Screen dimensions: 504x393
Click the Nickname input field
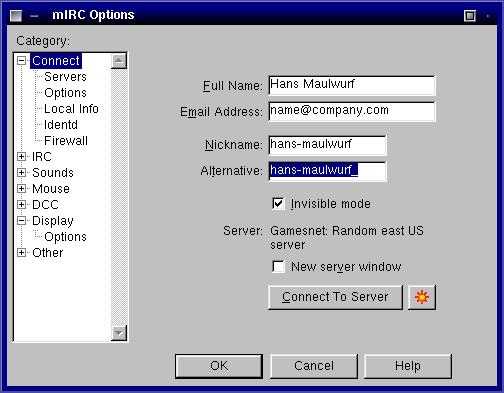pyautogui.click(x=327, y=145)
